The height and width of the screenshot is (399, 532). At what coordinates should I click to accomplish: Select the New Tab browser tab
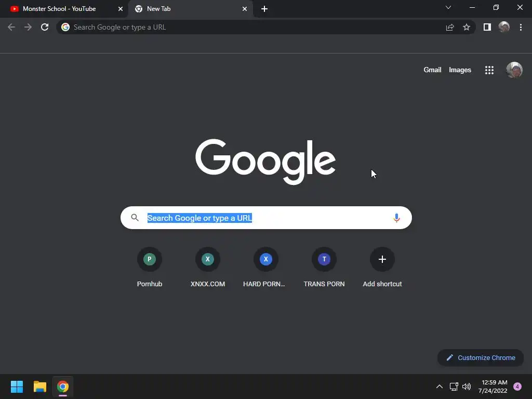tap(190, 9)
